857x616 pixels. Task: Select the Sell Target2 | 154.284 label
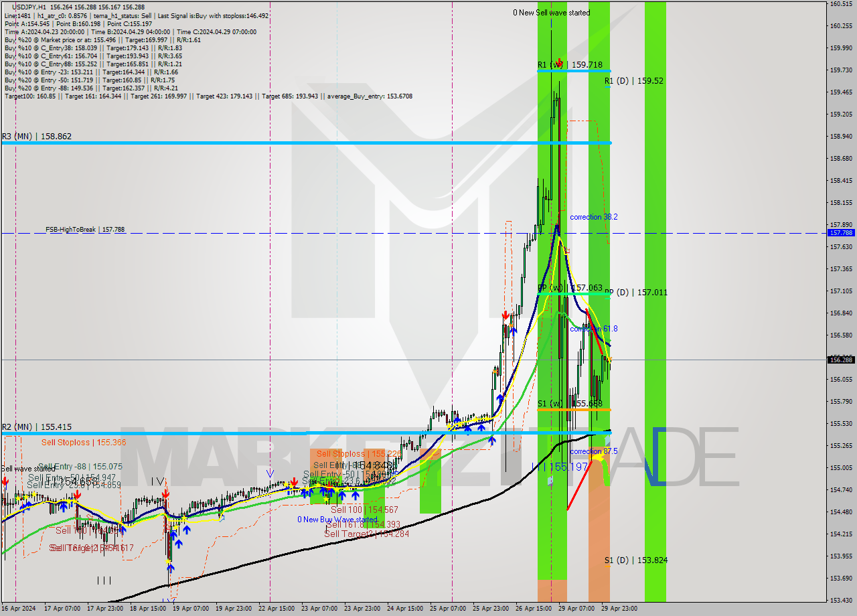366,534
